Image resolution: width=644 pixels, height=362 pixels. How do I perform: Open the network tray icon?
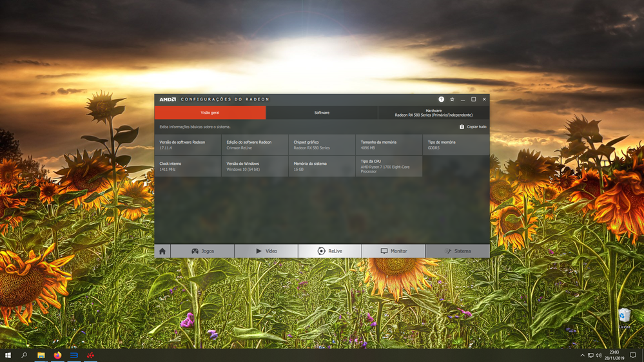590,356
